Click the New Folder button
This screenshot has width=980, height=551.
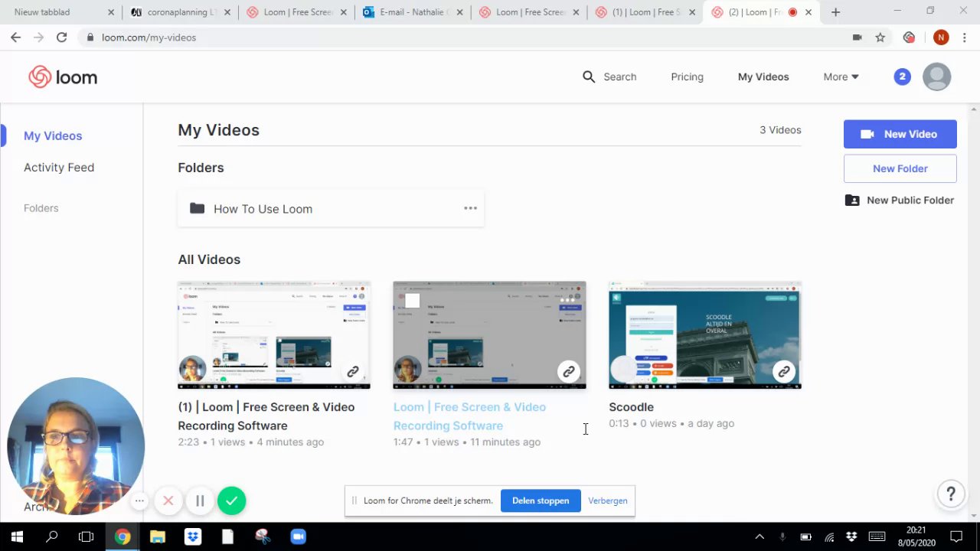pos(900,168)
